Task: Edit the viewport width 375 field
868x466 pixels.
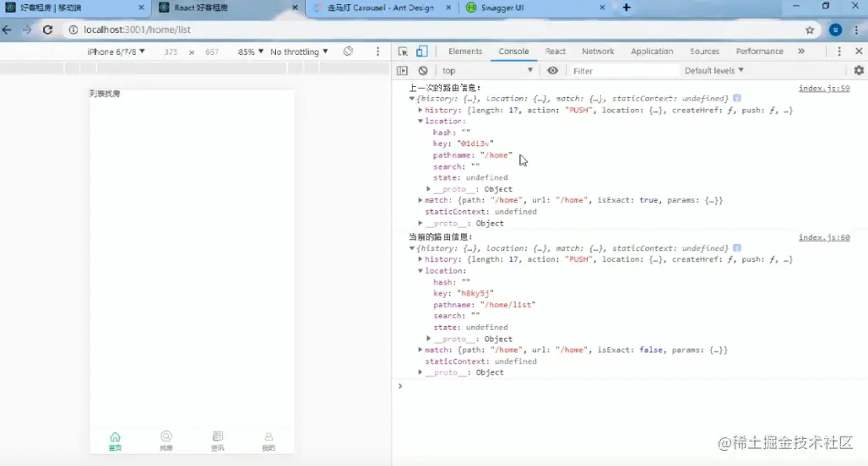Action: click(x=171, y=51)
